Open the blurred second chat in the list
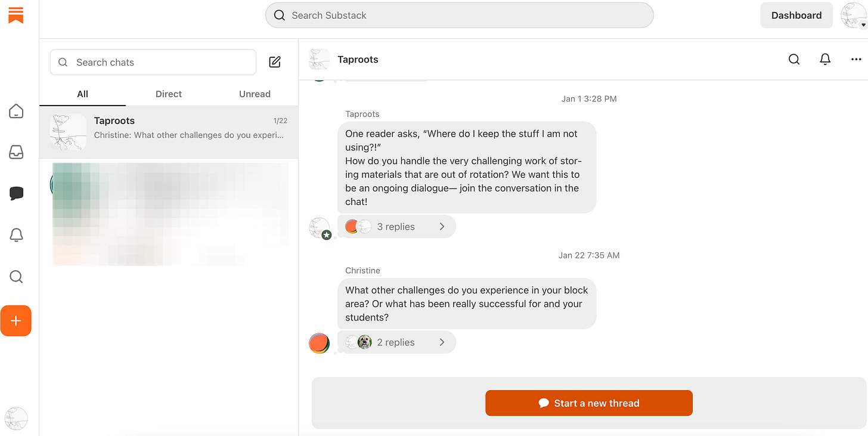The width and height of the screenshot is (868, 436). 169,214
